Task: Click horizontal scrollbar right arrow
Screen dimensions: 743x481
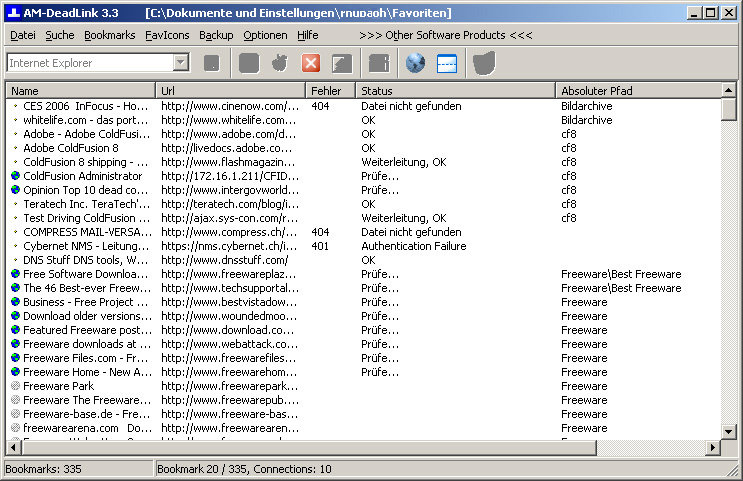Action: click(x=713, y=447)
